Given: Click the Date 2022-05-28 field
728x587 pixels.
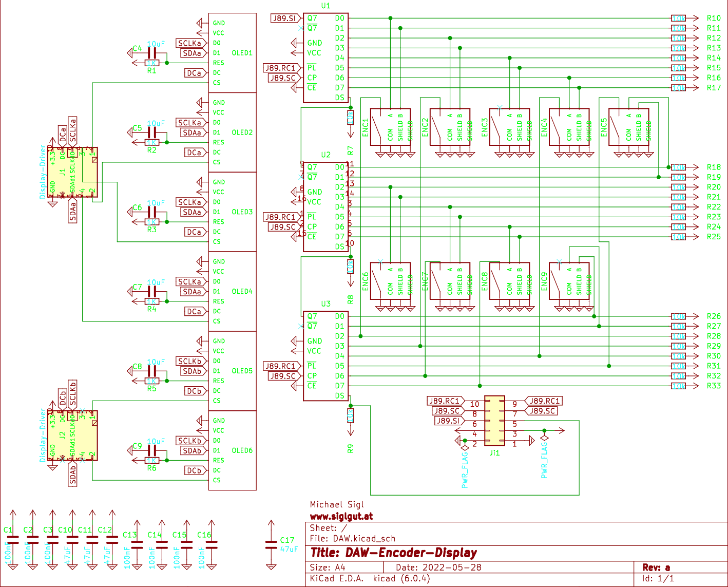Looking at the screenshot, I should pos(438,567).
